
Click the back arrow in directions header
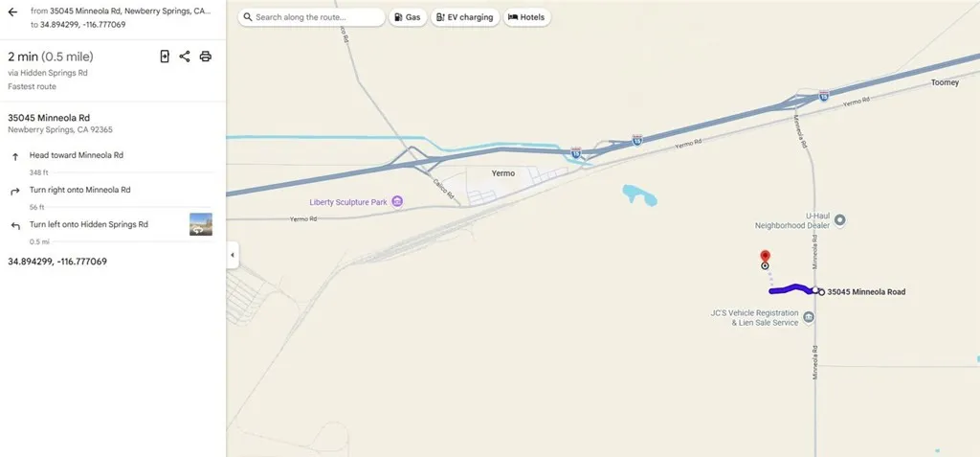pyautogui.click(x=12, y=11)
